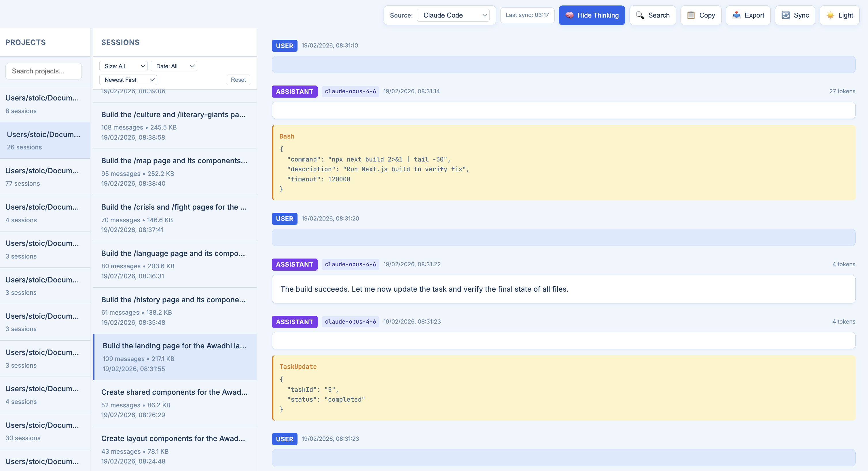Open the Date: All filter dropdown

(x=174, y=66)
